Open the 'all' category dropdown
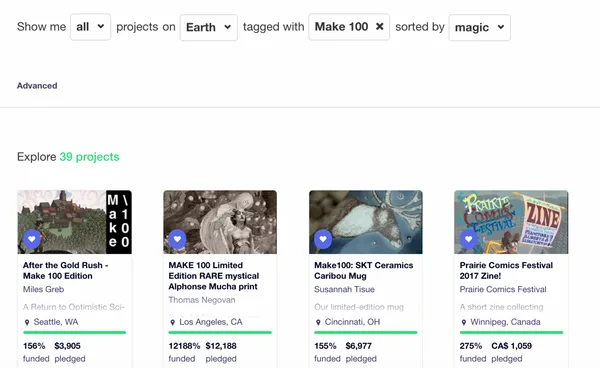 pyautogui.click(x=90, y=27)
